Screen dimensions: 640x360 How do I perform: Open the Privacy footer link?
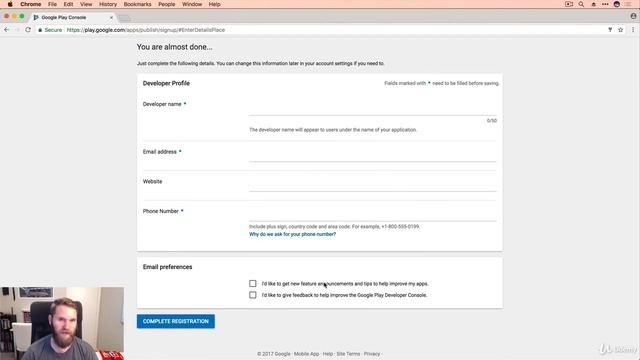371,354
